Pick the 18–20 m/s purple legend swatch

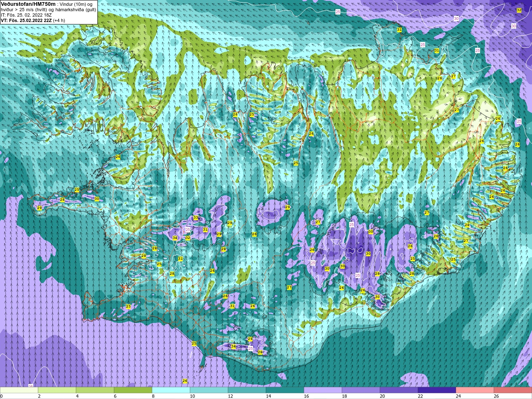click(x=361, y=390)
